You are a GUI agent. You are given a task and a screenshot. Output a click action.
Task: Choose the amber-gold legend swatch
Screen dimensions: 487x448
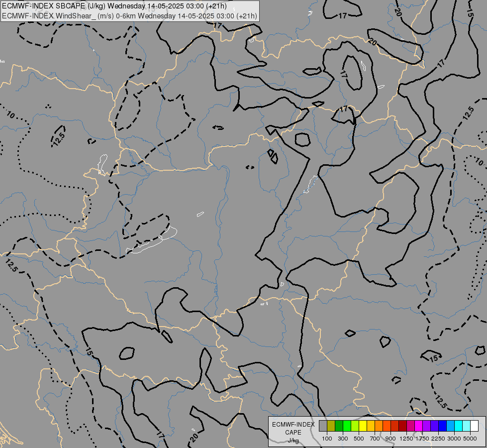(x=371, y=426)
